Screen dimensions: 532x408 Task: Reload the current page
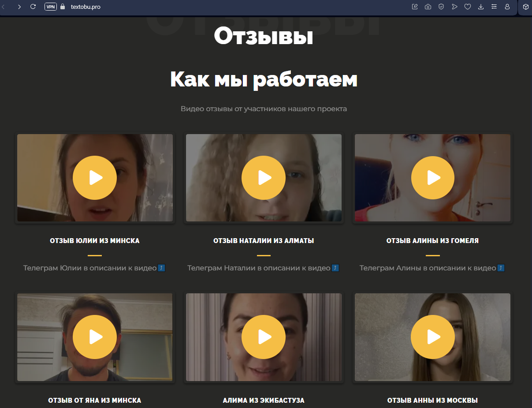click(33, 7)
